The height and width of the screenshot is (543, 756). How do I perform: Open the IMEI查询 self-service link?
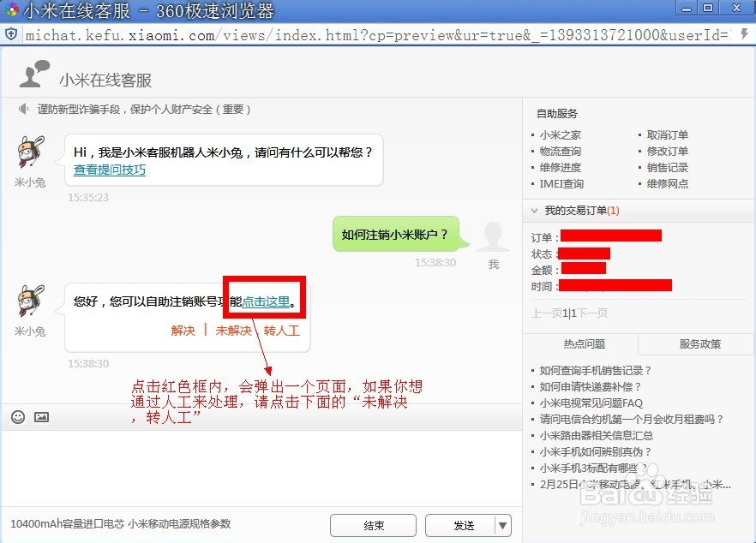561,183
